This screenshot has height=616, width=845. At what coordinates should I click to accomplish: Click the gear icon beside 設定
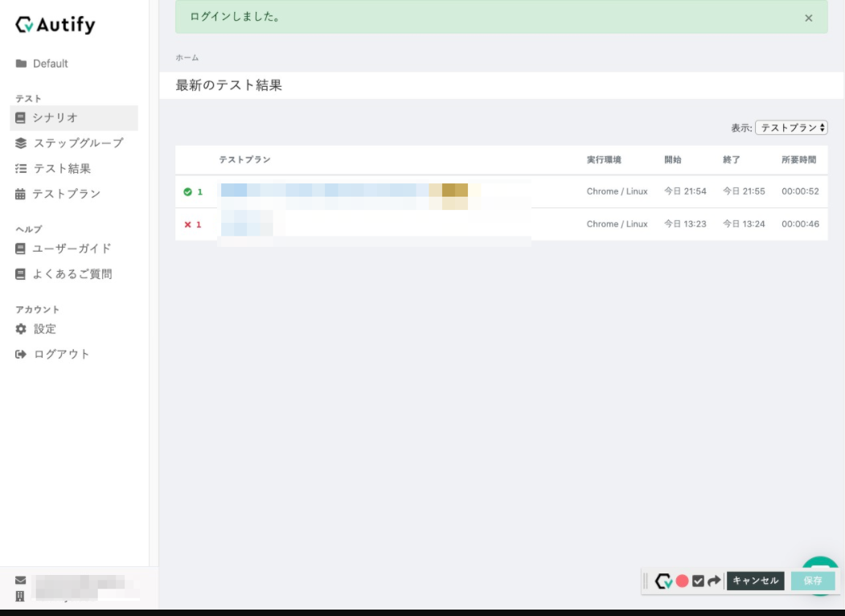20,329
